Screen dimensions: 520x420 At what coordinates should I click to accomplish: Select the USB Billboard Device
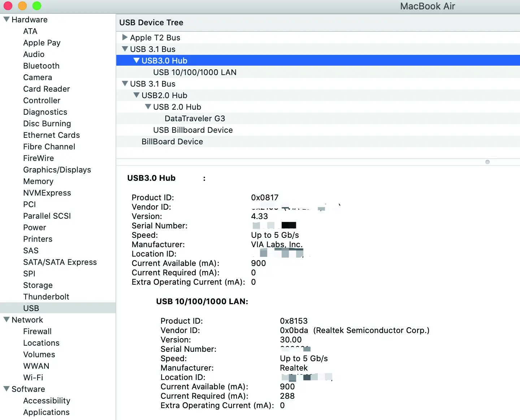193,130
